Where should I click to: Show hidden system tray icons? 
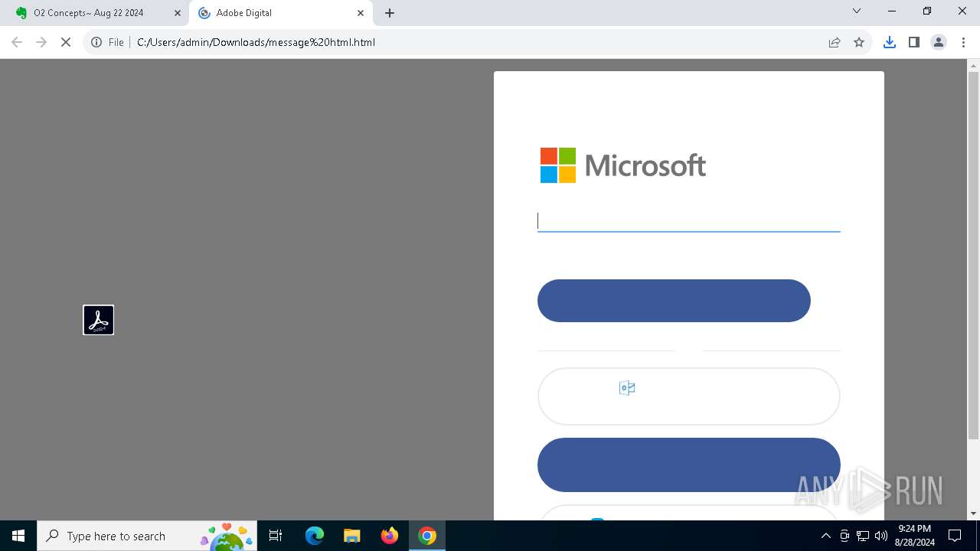[x=825, y=536]
